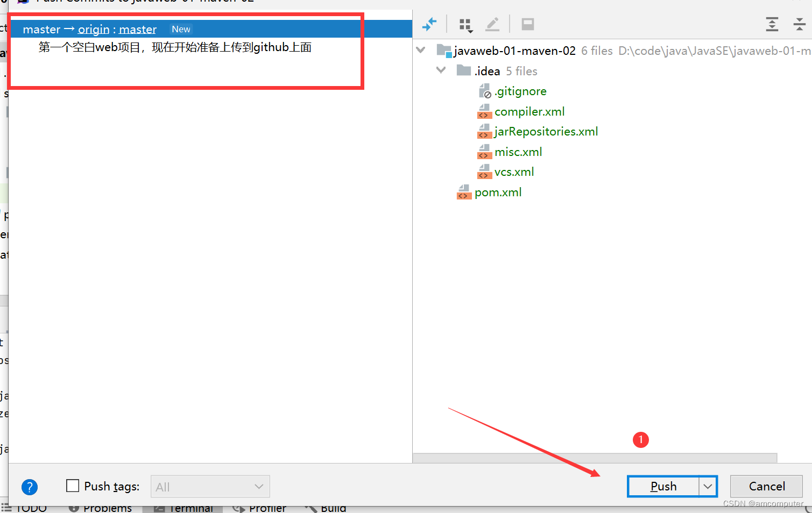This screenshot has height=513, width=812.
Task: Open the Profiler tool window tab
Action: [x=259, y=508]
